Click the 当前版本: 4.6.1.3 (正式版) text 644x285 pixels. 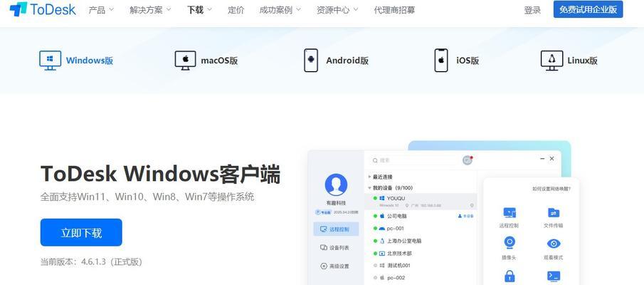tap(91, 262)
